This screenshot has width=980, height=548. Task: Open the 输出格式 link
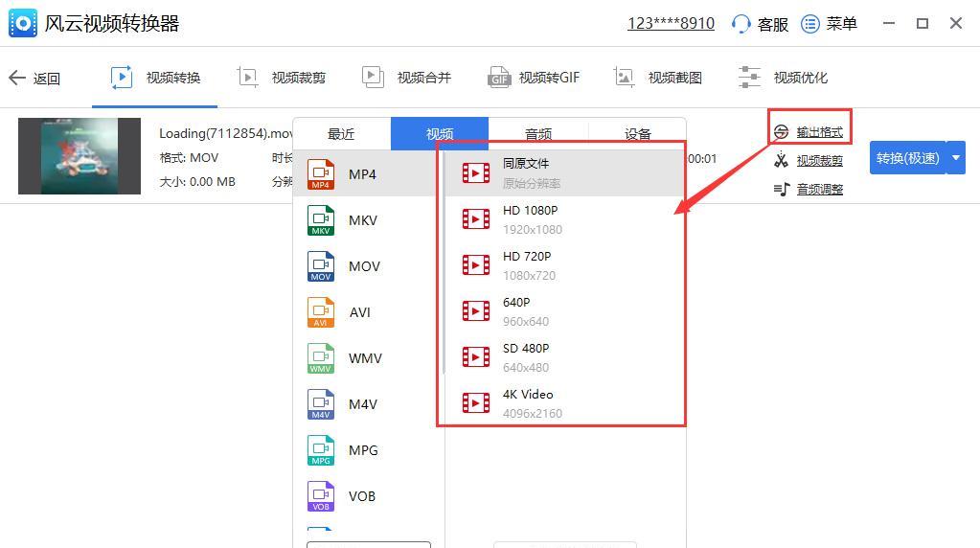(x=819, y=132)
